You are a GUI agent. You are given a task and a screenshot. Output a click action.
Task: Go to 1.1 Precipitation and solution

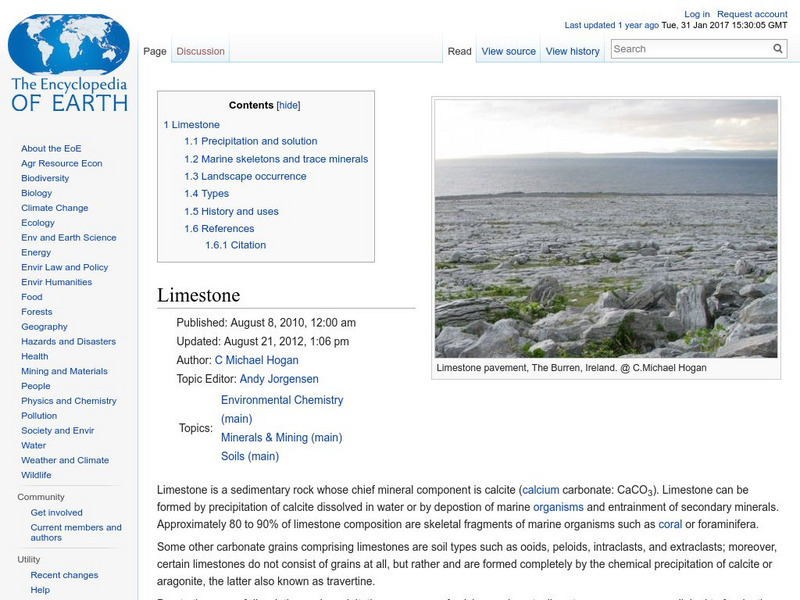[x=251, y=141]
